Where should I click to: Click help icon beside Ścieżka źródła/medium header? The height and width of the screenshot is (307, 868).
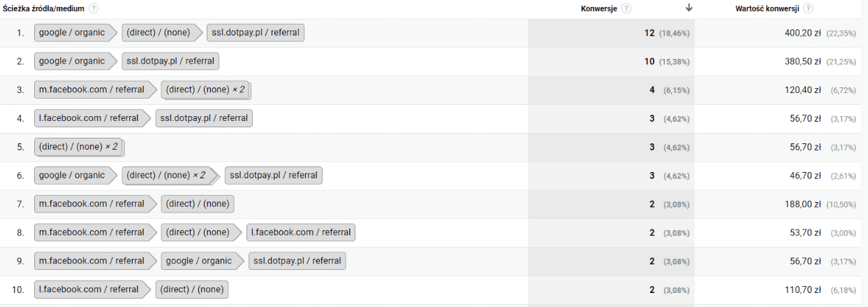point(94,8)
